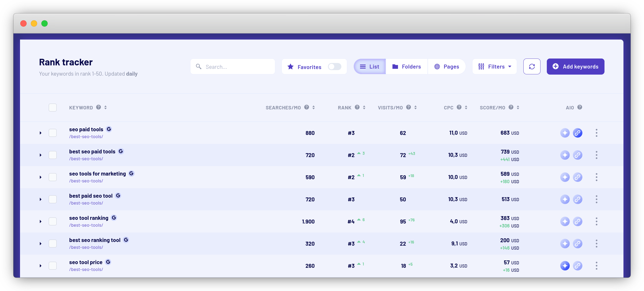Screen dimensions: 644x291
Task: Switch to the Folders view tab
Action: (x=406, y=67)
